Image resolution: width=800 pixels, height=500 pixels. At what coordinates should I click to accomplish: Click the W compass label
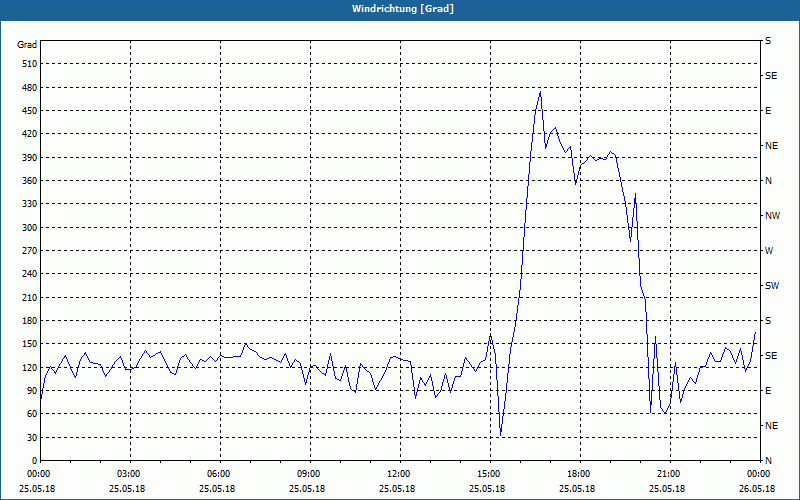[769, 251]
